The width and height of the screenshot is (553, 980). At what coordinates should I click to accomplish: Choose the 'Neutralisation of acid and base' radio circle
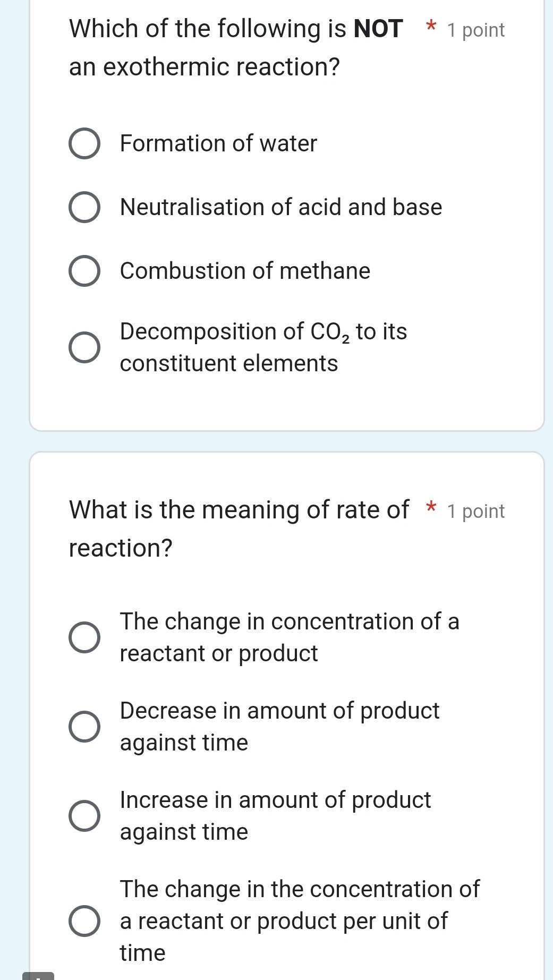click(x=84, y=207)
